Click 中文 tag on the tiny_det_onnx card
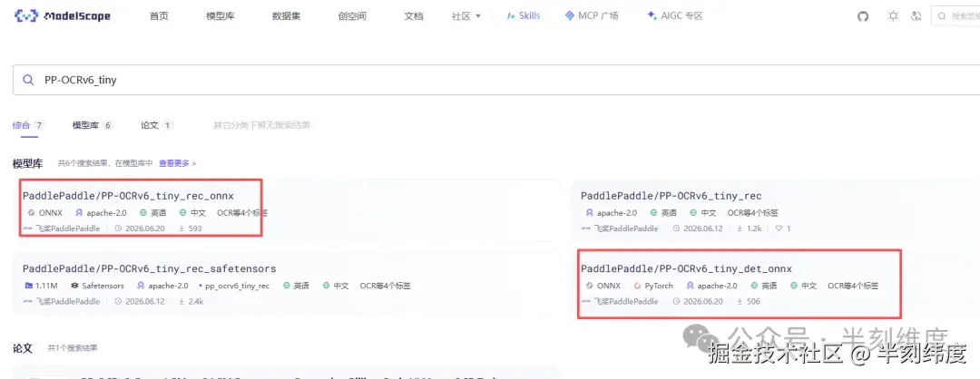 click(804, 286)
